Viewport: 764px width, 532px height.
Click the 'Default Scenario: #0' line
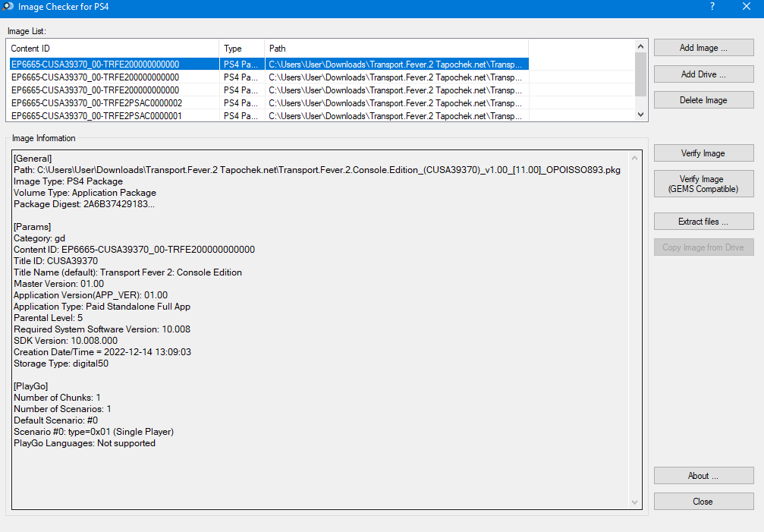(x=55, y=420)
